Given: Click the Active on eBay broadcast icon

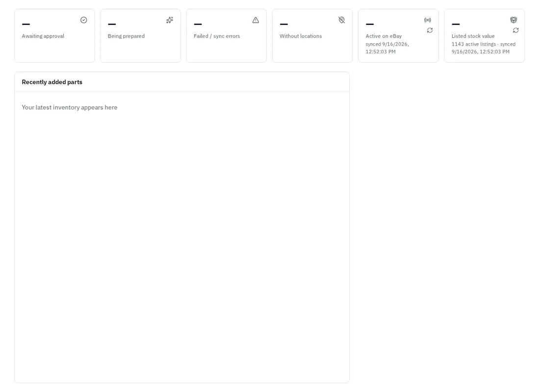Looking at the screenshot, I should coord(427,20).
